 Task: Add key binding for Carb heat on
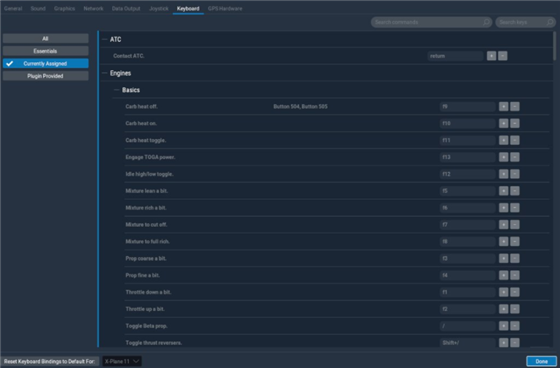click(504, 123)
